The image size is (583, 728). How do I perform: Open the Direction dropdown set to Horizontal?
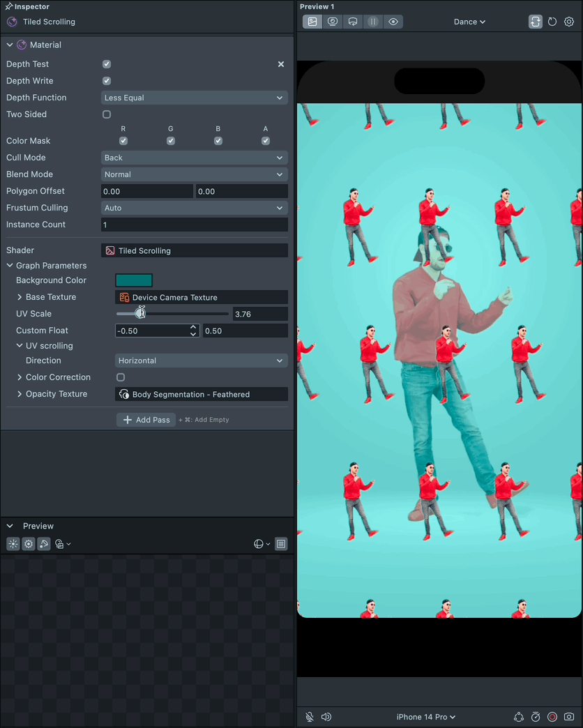click(x=201, y=361)
